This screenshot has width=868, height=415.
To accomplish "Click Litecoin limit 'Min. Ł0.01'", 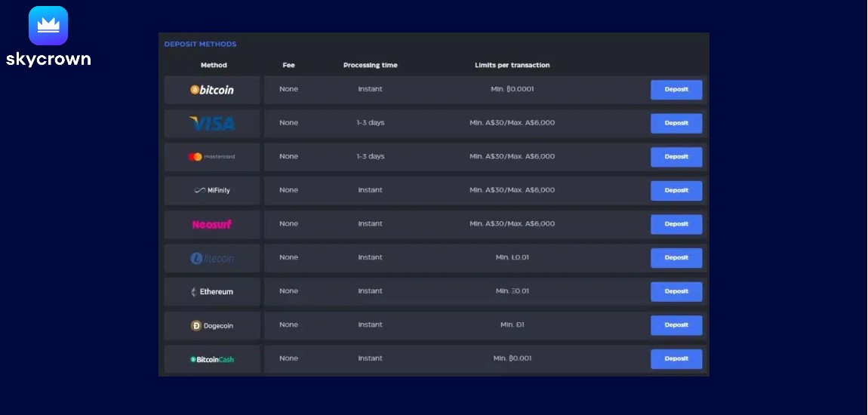I will tap(512, 257).
